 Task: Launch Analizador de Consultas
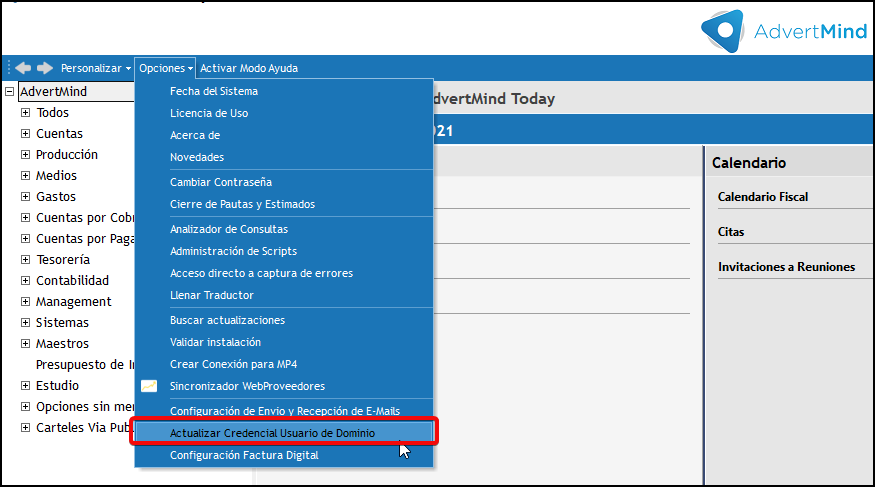(x=284, y=229)
